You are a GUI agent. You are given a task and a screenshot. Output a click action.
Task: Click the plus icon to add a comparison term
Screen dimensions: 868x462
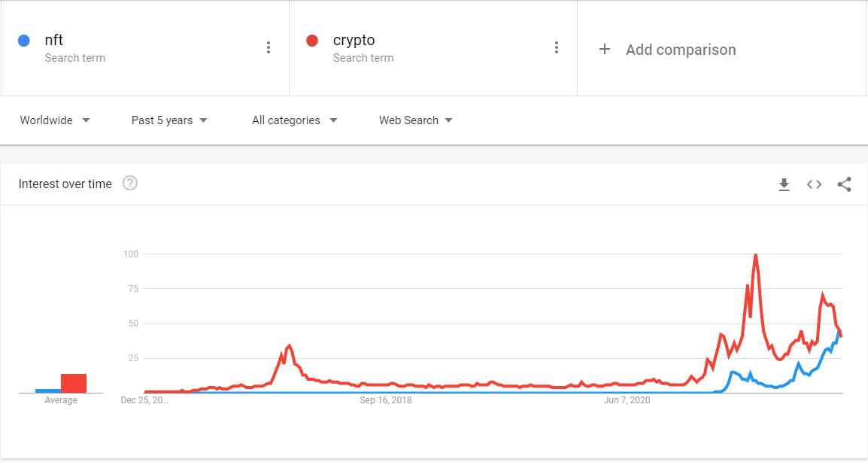pyautogui.click(x=605, y=49)
